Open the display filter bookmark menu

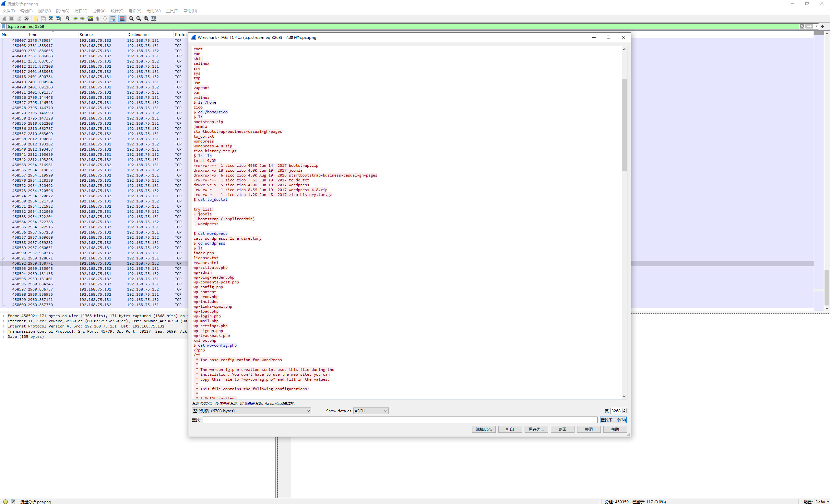[4, 26]
